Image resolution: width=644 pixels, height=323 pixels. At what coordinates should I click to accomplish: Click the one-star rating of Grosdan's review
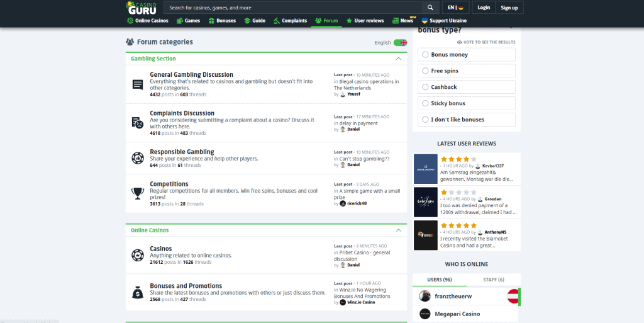458,192
